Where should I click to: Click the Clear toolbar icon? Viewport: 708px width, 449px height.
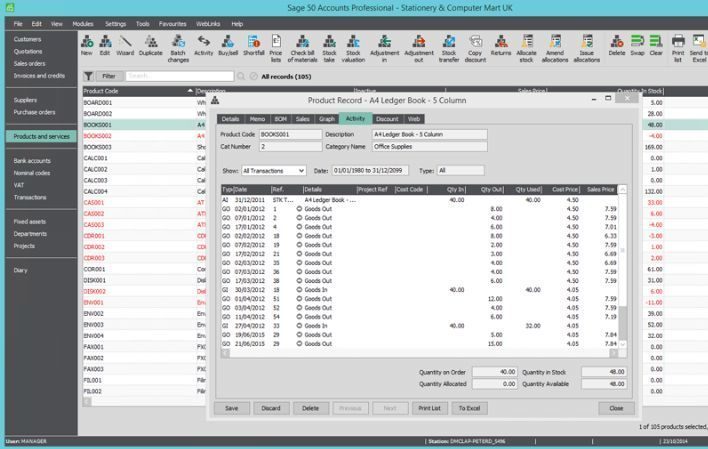pos(656,46)
